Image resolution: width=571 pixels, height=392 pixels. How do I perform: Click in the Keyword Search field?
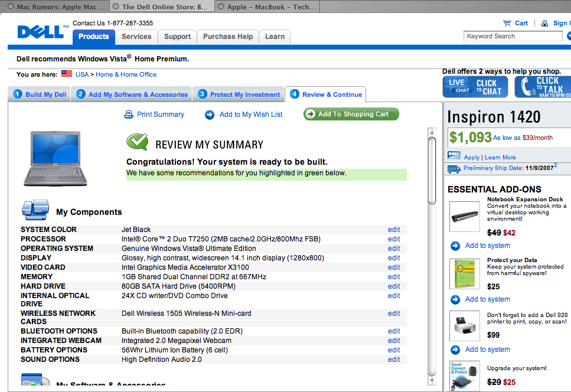pos(513,36)
